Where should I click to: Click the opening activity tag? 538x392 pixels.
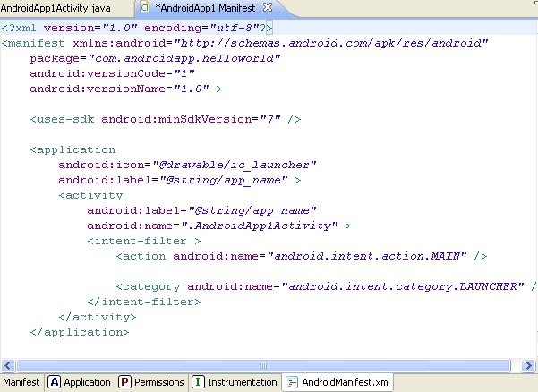90,195
